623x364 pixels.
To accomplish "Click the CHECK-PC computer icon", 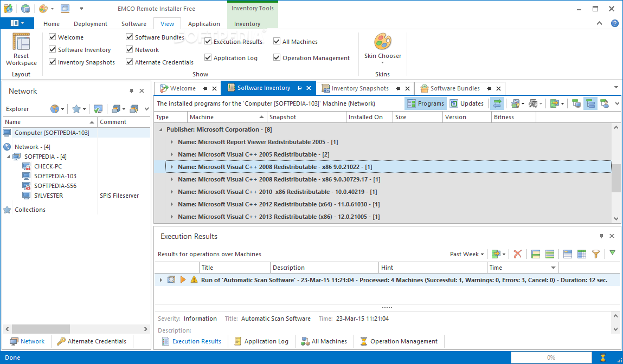I will click(x=26, y=166).
